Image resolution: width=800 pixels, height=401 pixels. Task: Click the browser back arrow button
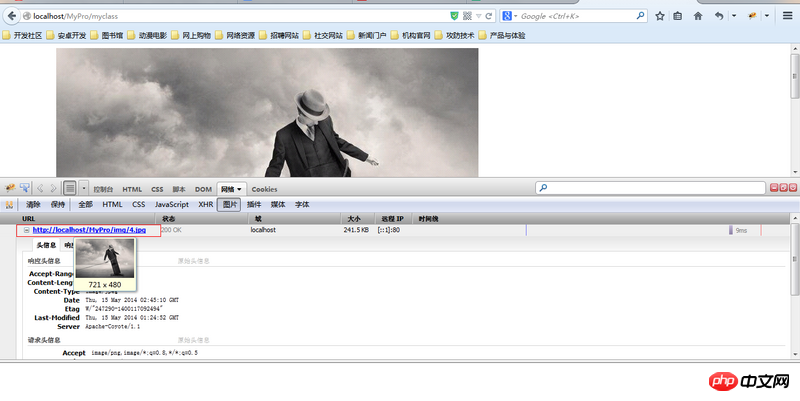point(11,16)
